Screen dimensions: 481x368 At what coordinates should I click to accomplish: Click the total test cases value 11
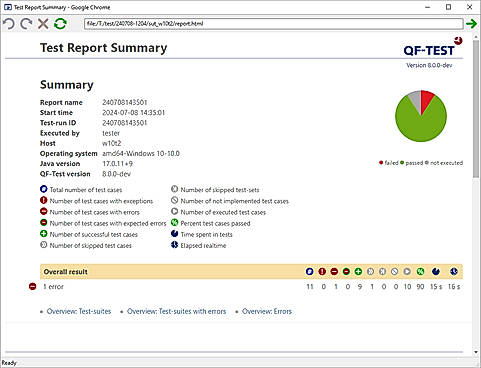pyautogui.click(x=310, y=286)
